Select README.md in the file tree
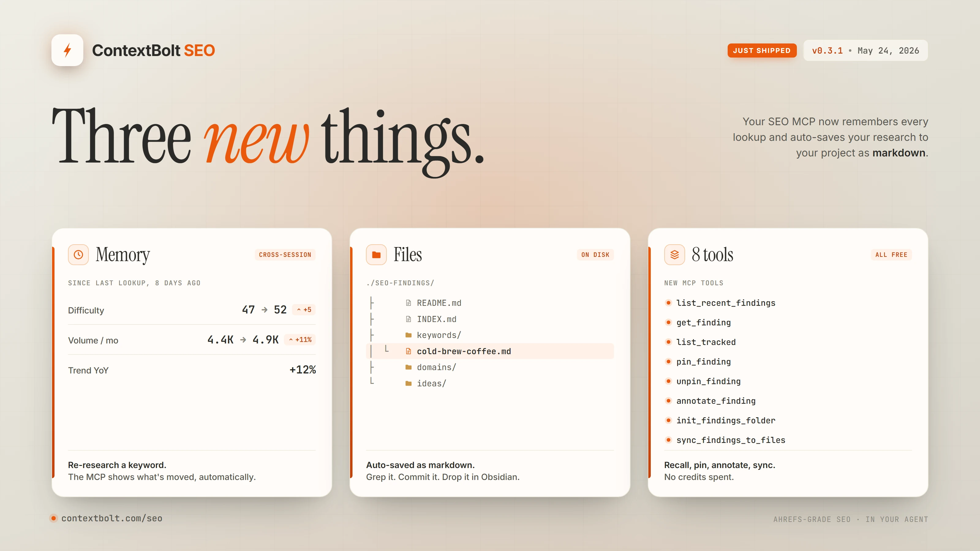The image size is (980, 551). pyautogui.click(x=439, y=303)
